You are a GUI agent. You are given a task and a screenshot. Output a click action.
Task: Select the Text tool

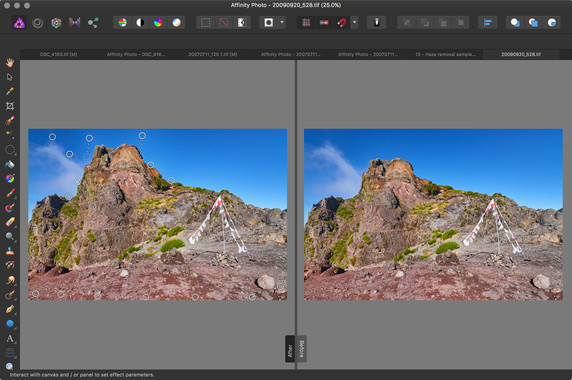click(x=10, y=339)
